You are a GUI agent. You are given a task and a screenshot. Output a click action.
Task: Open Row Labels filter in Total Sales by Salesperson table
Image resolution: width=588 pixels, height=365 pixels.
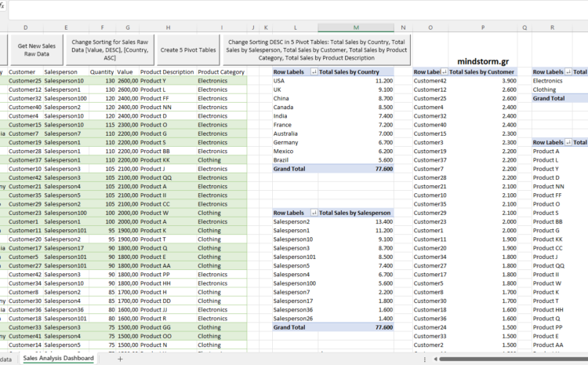click(x=314, y=213)
